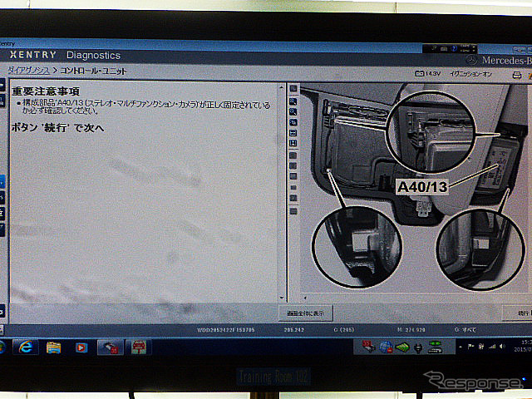Click the fit-to-width image tool
The height and width of the screenshot is (399, 532).
click(293, 133)
